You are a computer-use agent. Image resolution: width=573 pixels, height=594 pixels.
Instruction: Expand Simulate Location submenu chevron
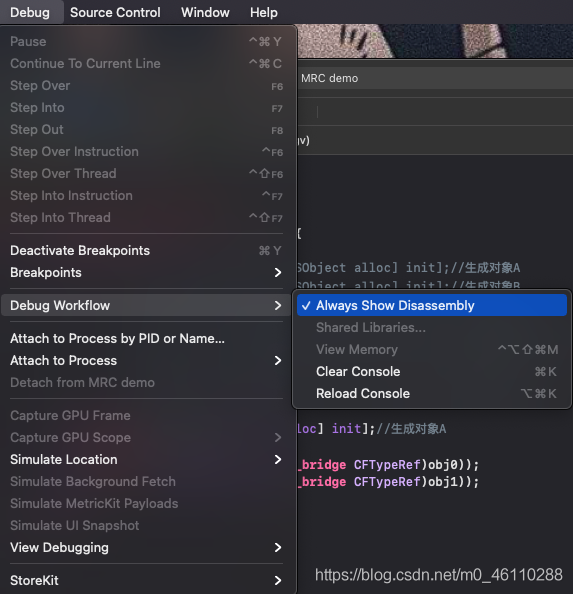[278, 460]
